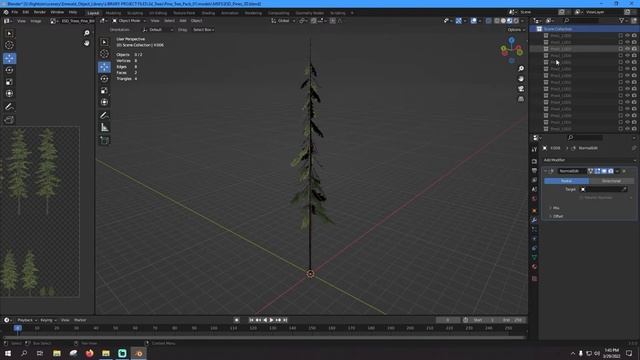Select the Scale tool in image editor
640x360 pixels.
click(x=9, y=82)
